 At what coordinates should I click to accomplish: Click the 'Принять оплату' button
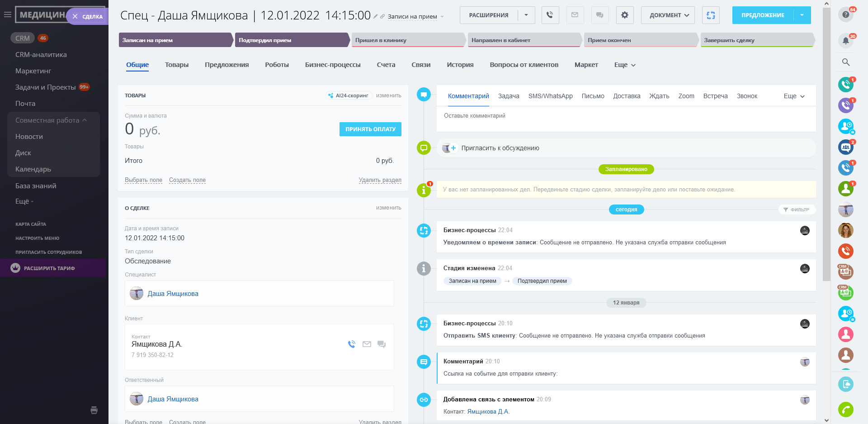[370, 129]
